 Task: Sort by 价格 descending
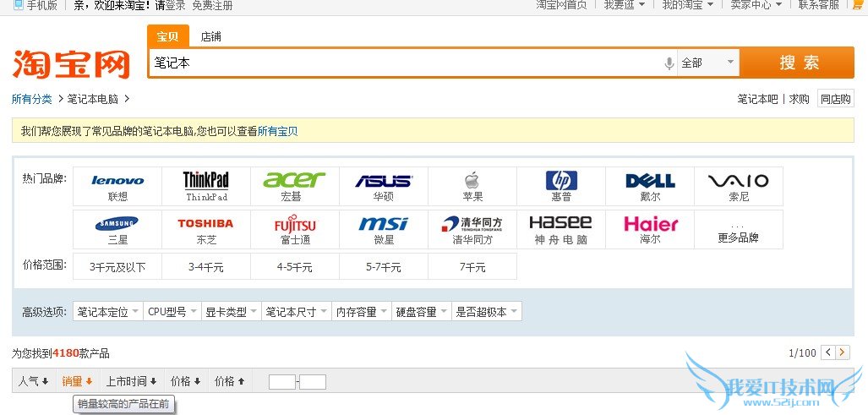[185, 381]
